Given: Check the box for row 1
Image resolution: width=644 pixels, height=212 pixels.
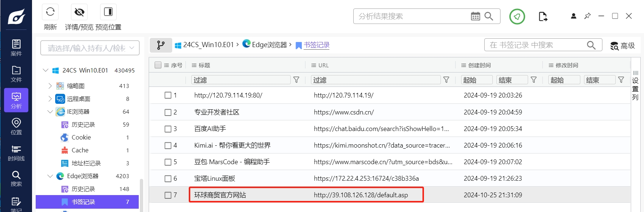Looking at the screenshot, I should [168, 95].
